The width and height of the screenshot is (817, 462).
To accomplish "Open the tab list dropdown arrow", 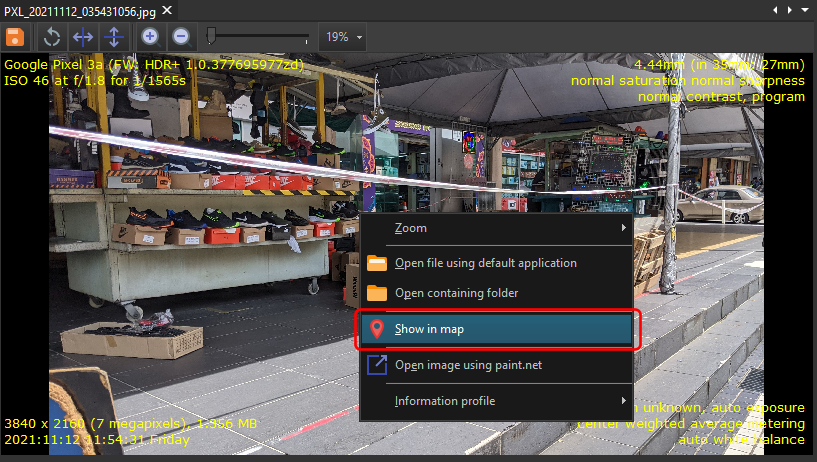I will (804, 9).
